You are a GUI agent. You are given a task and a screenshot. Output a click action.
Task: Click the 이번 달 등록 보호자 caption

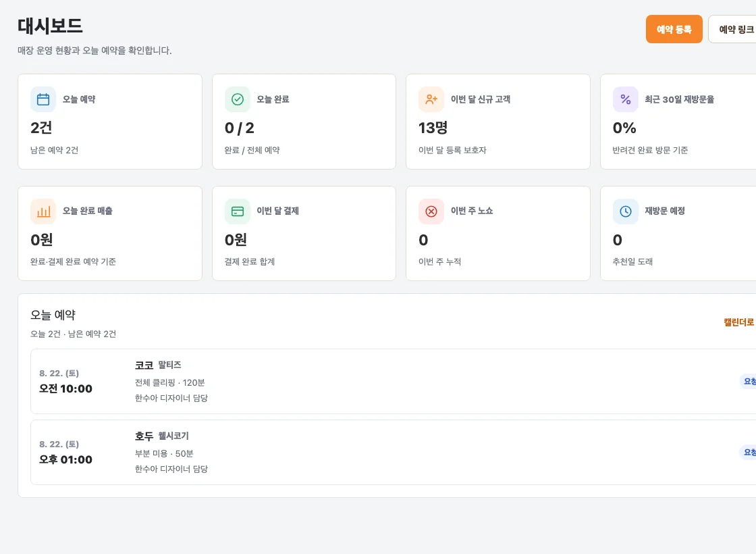point(452,150)
